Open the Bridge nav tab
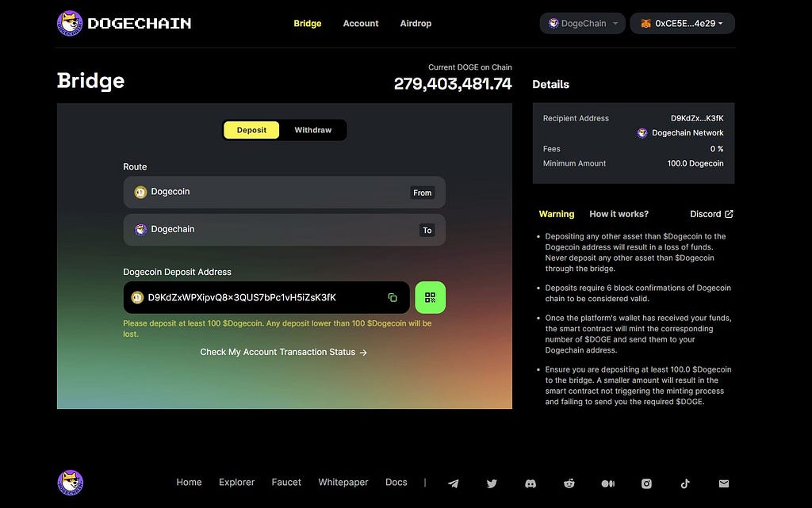Screen dimensions: 812x508 308,23
